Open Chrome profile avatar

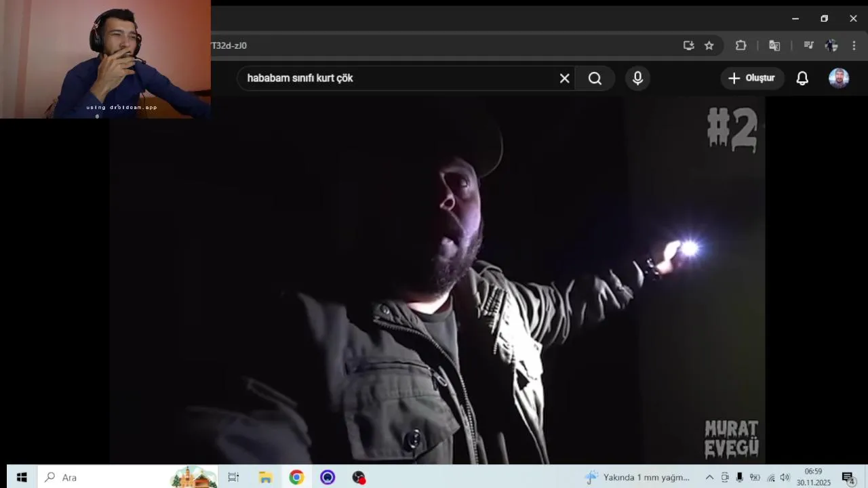pyautogui.click(x=831, y=45)
